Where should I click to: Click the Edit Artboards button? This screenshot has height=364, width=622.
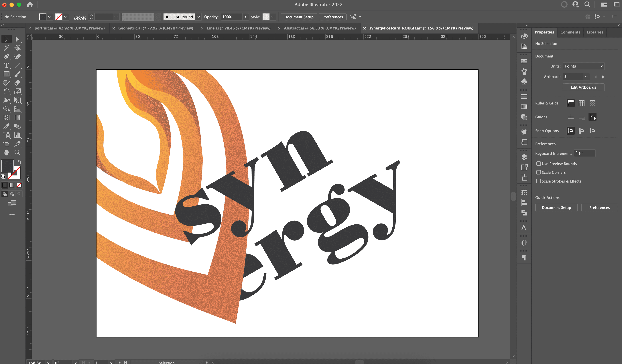[583, 87]
